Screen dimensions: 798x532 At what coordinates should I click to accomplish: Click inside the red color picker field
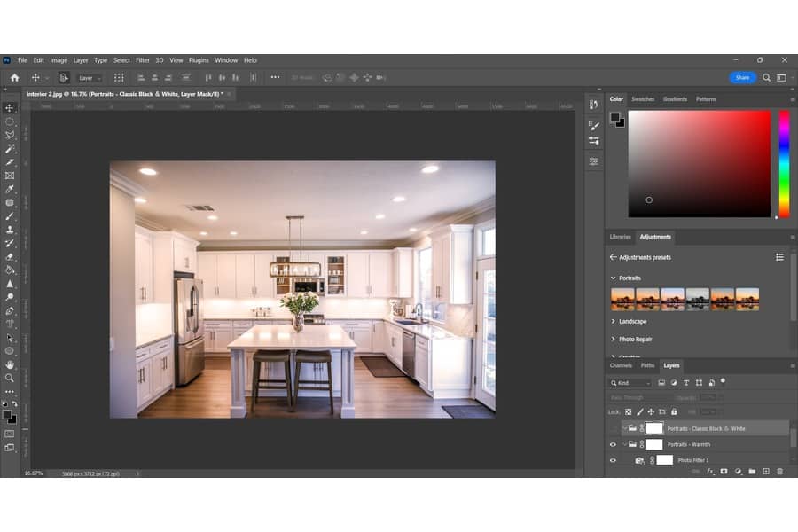(700, 164)
